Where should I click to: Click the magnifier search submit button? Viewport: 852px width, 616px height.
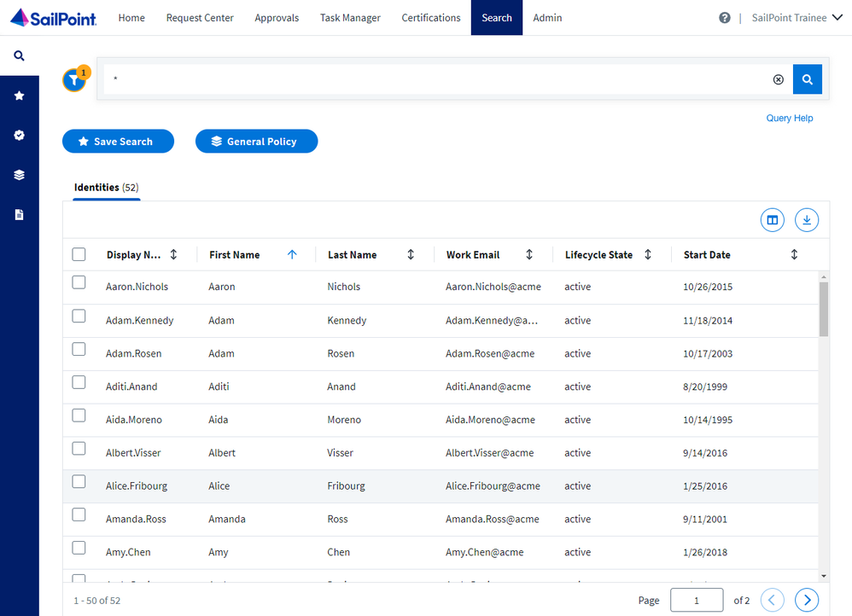[x=807, y=79]
